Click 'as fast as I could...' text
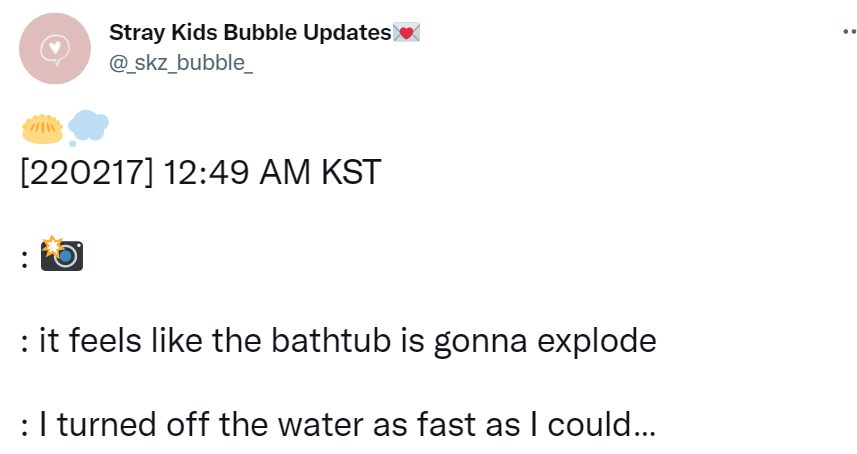 pos(514,424)
